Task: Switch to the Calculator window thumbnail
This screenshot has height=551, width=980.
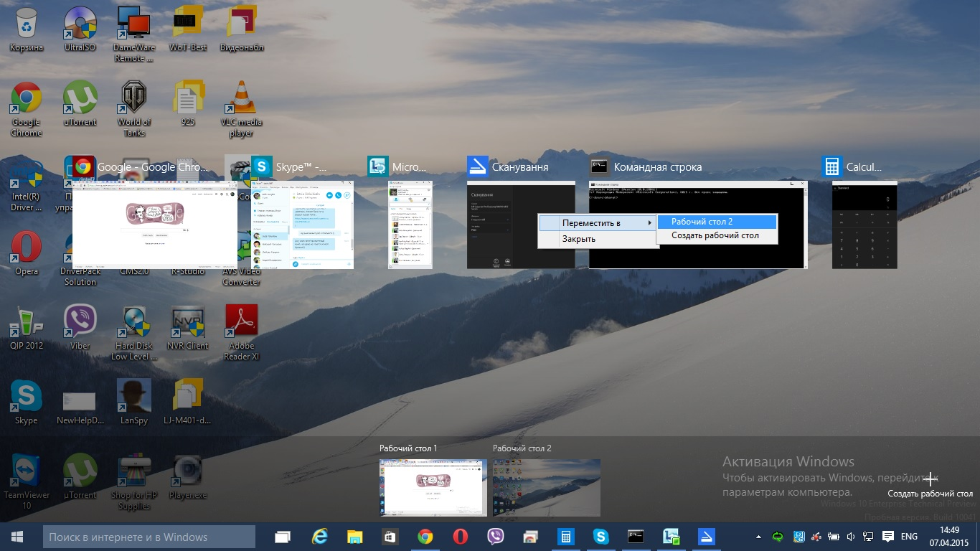Action: click(864, 225)
